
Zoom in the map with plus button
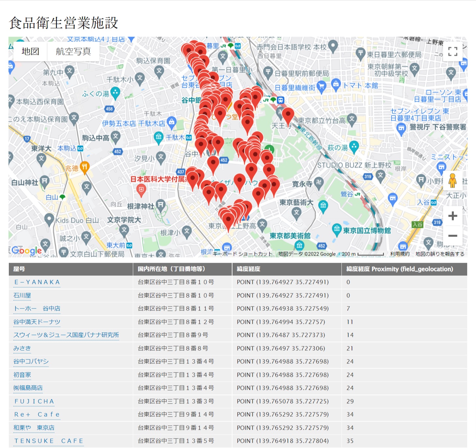point(452,216)
